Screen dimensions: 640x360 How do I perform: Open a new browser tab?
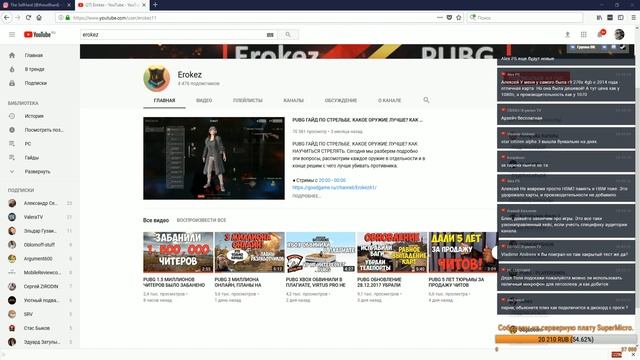pyautogui.click(x=155, y=5)
